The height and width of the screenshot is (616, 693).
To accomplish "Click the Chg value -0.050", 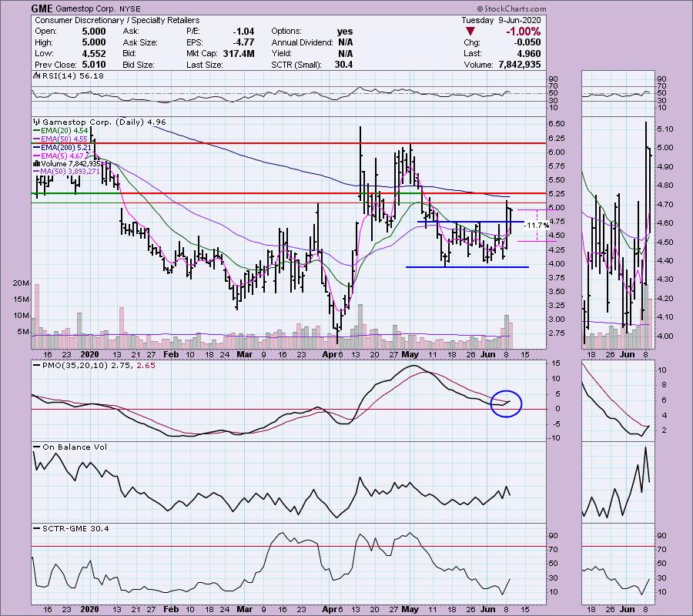I will coord(527,42).
